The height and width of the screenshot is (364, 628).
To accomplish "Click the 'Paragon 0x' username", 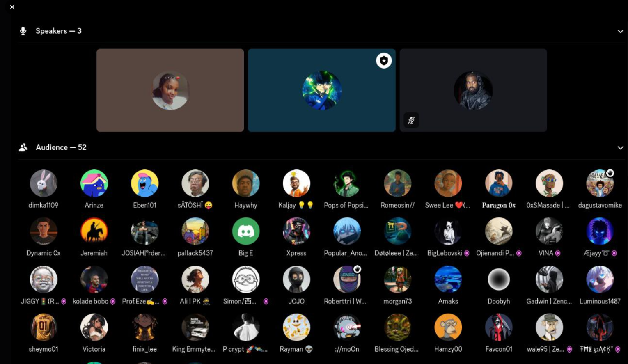I will (499, 205).
